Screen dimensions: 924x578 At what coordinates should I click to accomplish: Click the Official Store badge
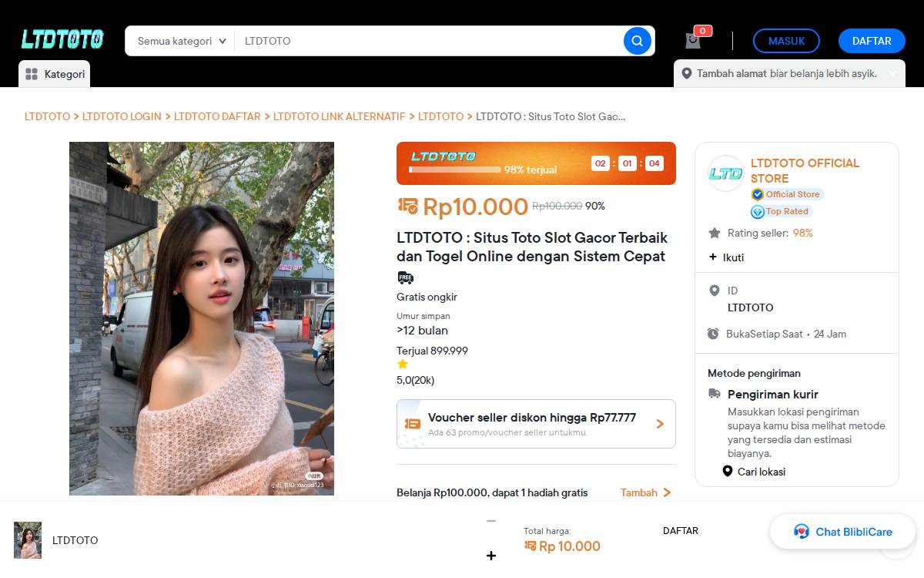[x=788, y=194]
